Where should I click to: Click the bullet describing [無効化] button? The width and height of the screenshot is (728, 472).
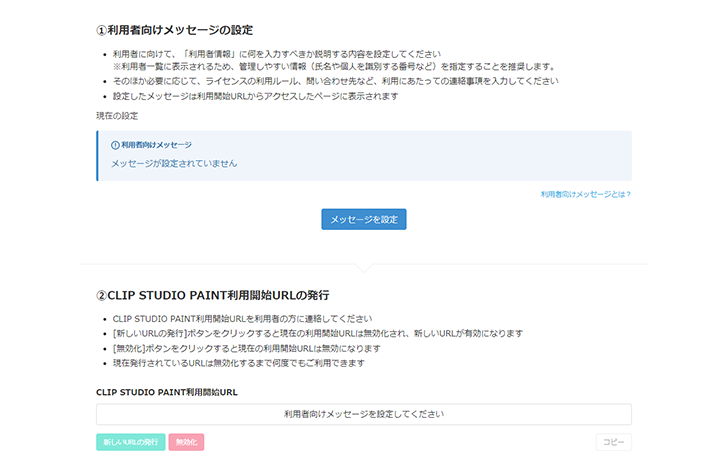247,348
